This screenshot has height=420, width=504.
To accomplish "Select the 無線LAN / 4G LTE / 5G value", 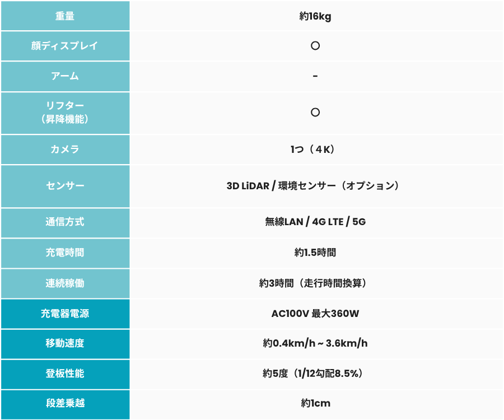I will [x=315, y=222].
